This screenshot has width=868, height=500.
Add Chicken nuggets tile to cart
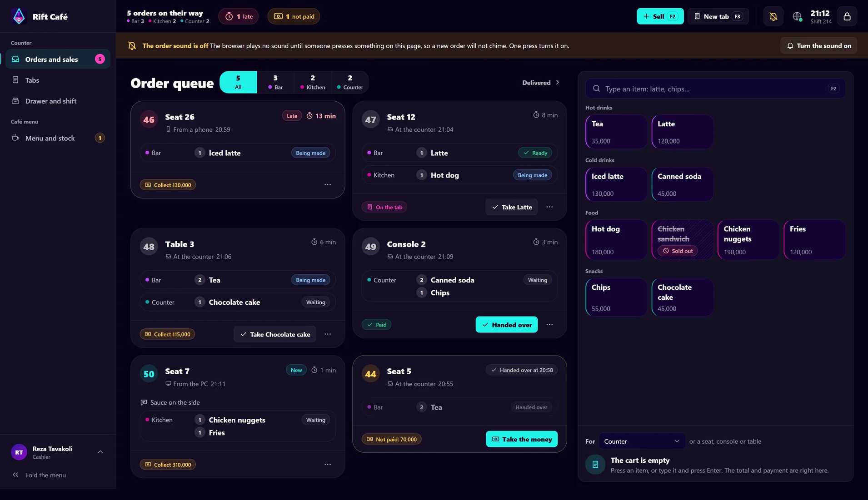[x=748, y=240]
